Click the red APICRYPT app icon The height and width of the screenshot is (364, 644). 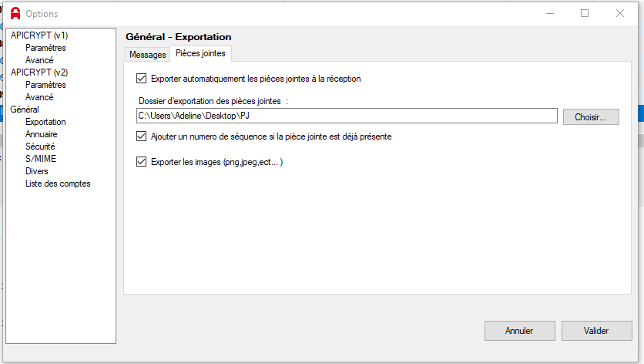[15, 13]
